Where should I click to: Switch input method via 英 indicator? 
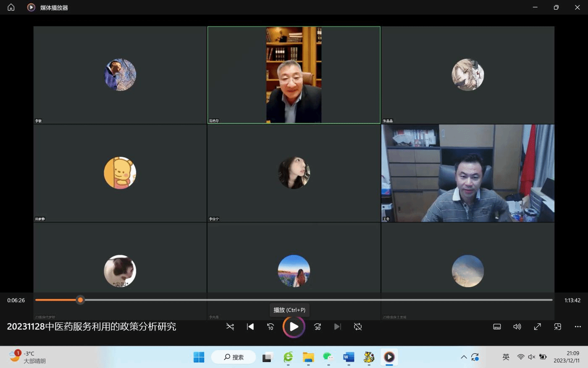coord(506,357)
